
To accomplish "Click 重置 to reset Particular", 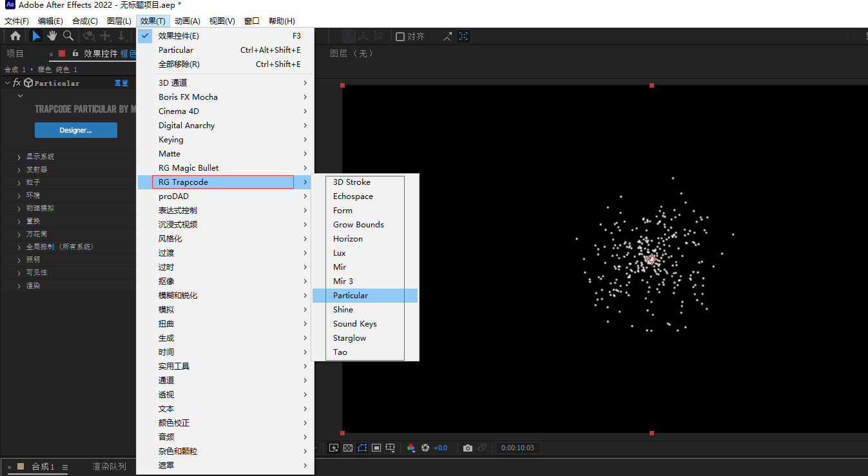I will [121, 83].
